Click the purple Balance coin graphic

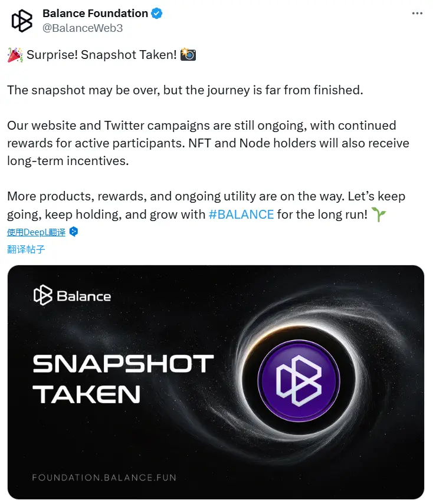(x=298, y=380)
